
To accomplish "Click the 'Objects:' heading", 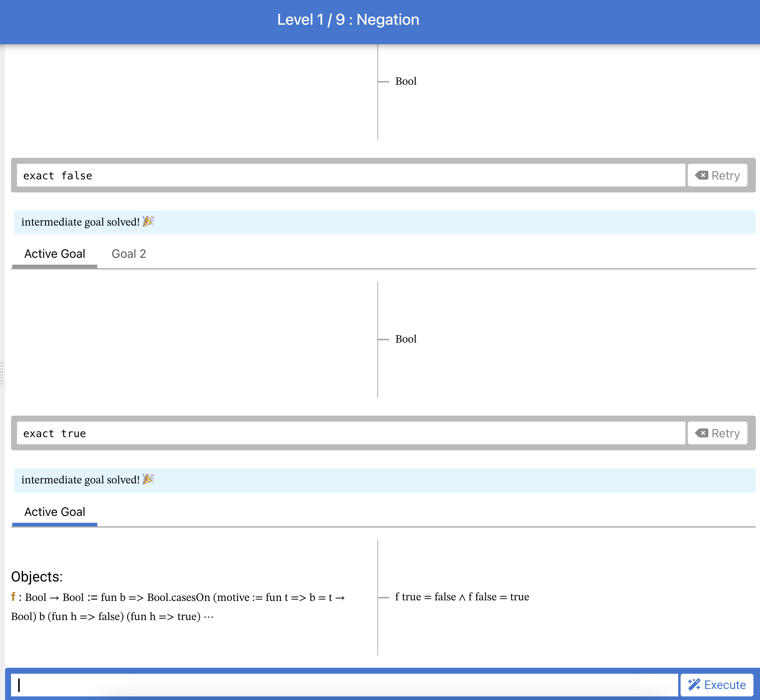I will tap(37, 576).
